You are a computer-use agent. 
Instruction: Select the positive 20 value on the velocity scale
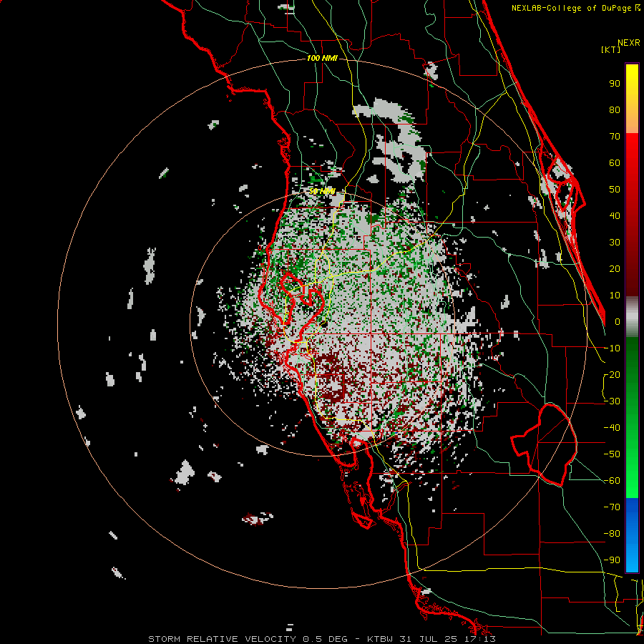pos(615,268)
